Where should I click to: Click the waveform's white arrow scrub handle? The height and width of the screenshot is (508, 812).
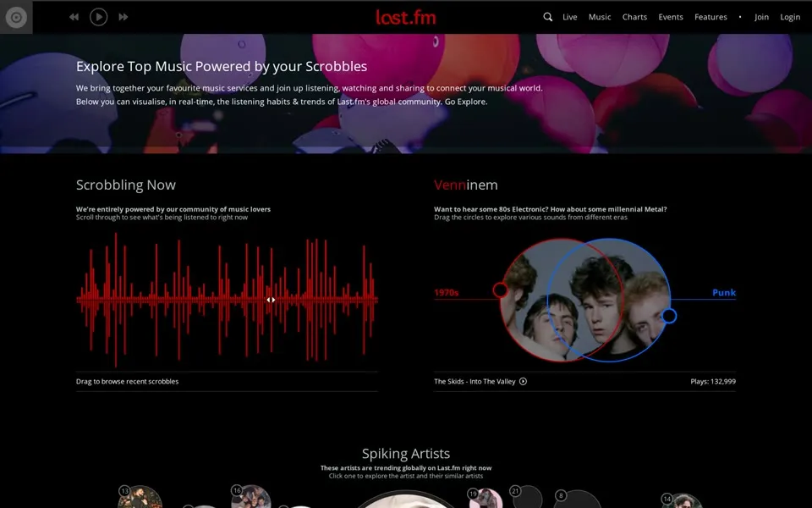[271, 300]
